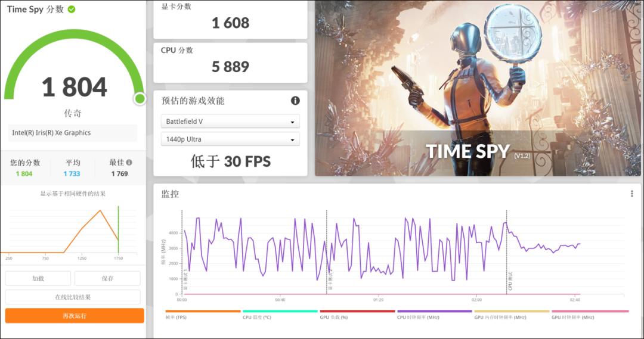Screen dimensions: 644x339
Task: Click the 01:20 time label on chart axis
Action: coord(378,300)
